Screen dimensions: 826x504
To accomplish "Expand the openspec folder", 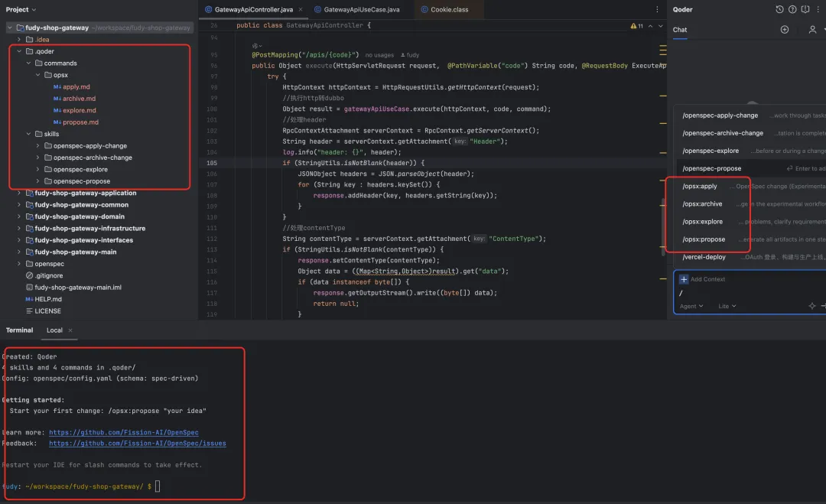I will (x=19, y=264).
